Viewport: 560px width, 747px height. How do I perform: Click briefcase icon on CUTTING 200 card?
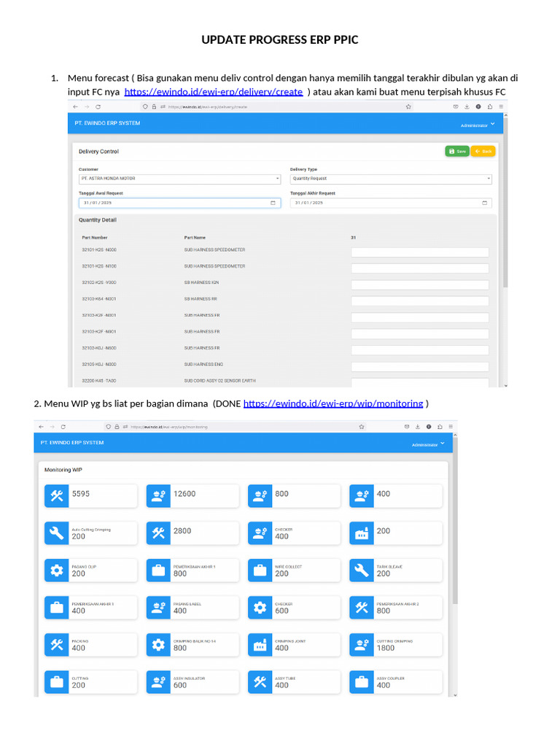tap(57, 682)
